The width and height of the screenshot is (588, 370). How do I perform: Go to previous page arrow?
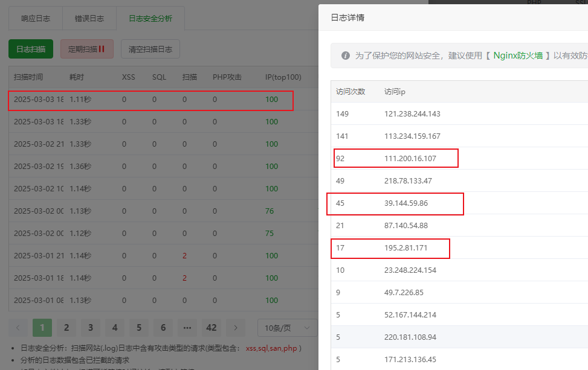[18, 328]
